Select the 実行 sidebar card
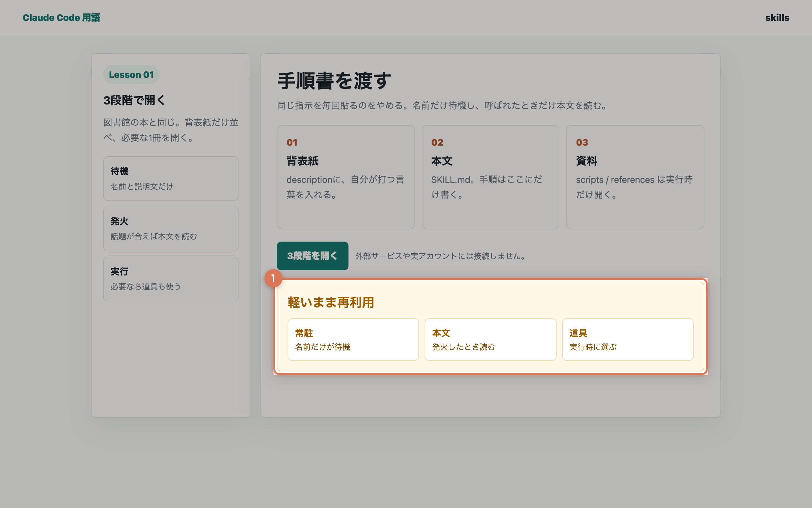The image size is (812, 508). (x=171, y=279)
